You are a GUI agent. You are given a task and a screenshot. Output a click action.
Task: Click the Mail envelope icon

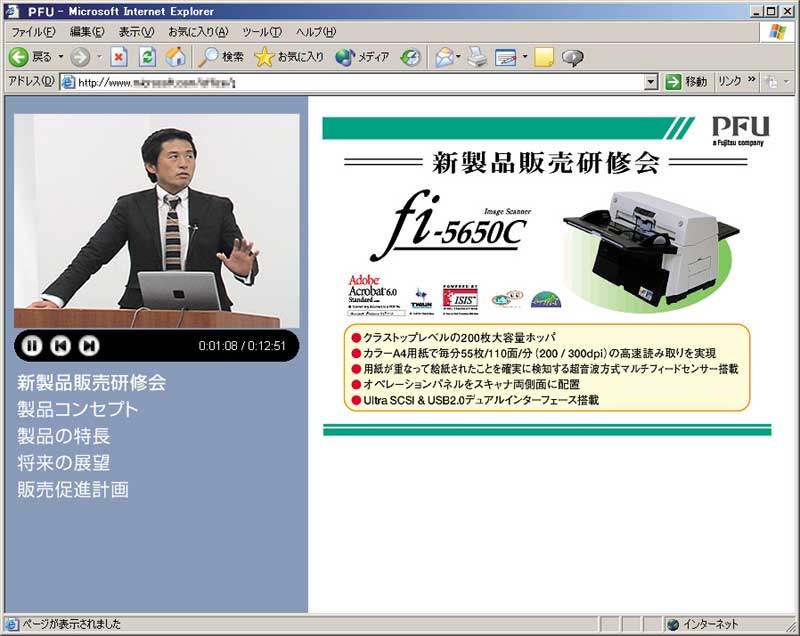pyautogui.click(x=444, y=57)
